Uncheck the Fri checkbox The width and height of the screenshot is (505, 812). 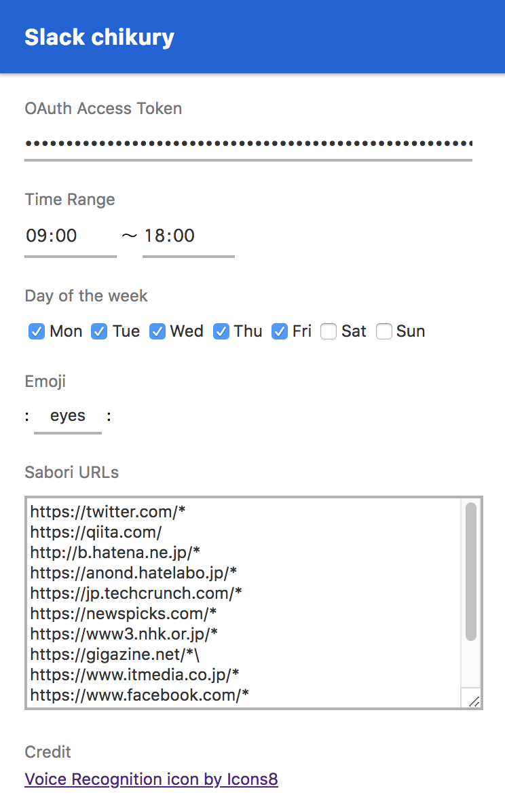[x=280, y=331]
